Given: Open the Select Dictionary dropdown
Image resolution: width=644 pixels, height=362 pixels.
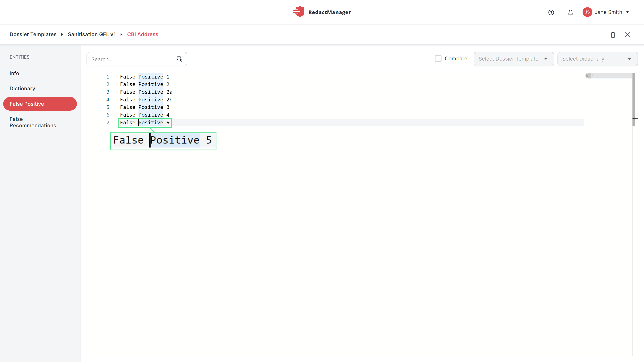Looking at the screenshot, I should tap(598, 59).
